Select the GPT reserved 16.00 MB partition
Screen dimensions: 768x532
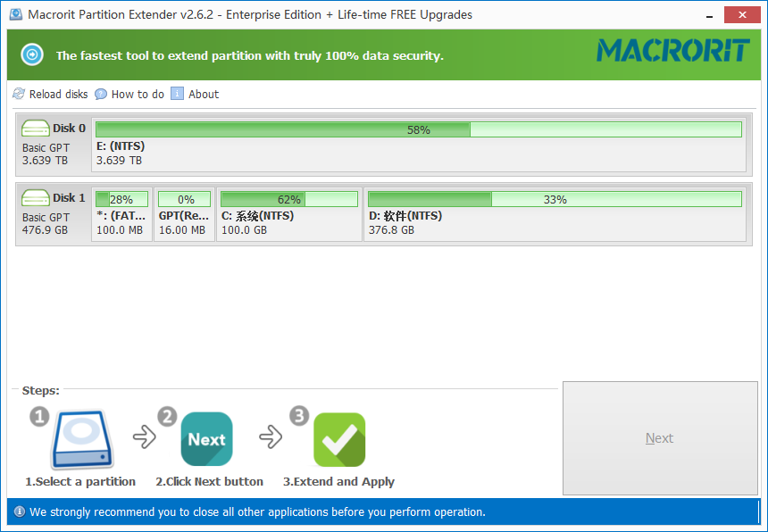click(185, 214)
